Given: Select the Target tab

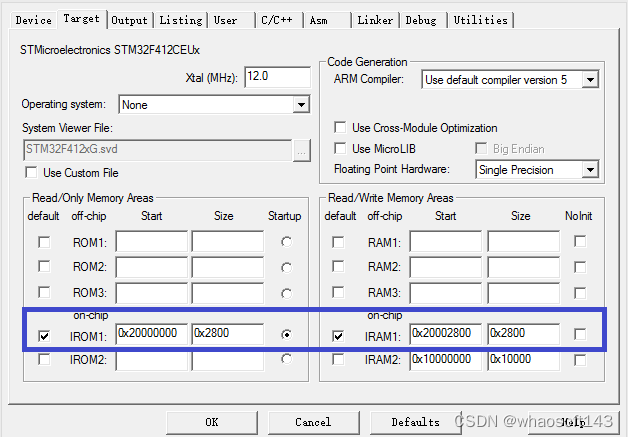Looking at the screenshot, I should click(81, 19).
